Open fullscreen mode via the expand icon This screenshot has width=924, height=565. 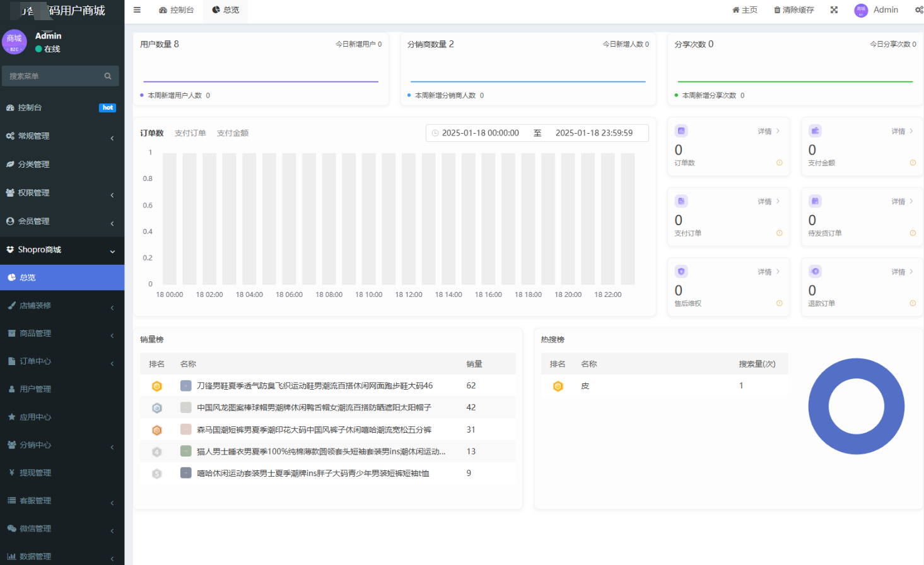click(x=834, y=10)
